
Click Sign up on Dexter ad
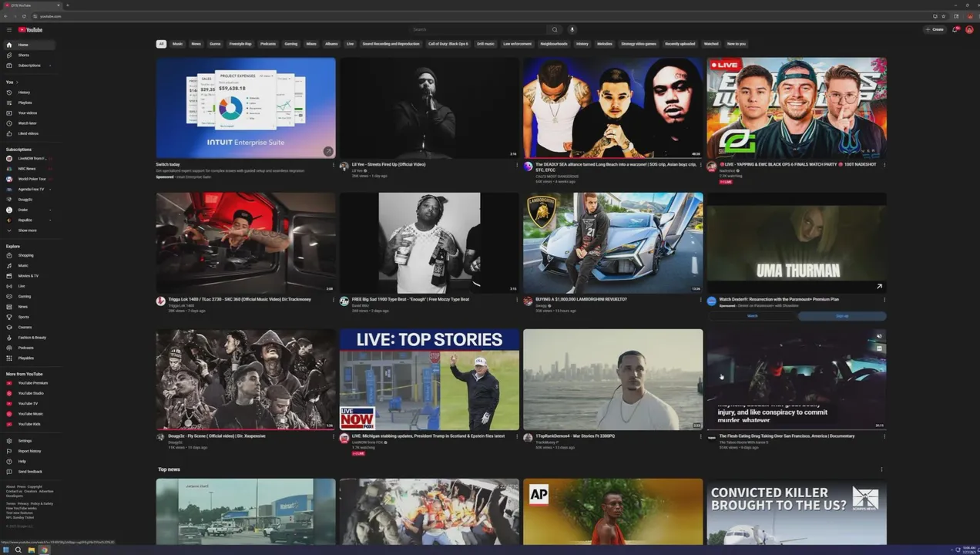(842, 316)
